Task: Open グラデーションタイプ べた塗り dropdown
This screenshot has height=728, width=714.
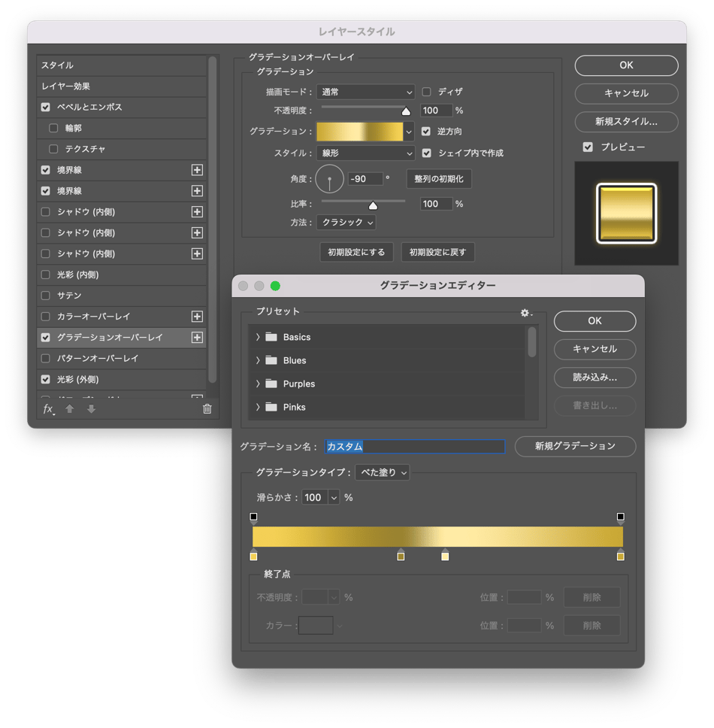Action: [383, 472]
